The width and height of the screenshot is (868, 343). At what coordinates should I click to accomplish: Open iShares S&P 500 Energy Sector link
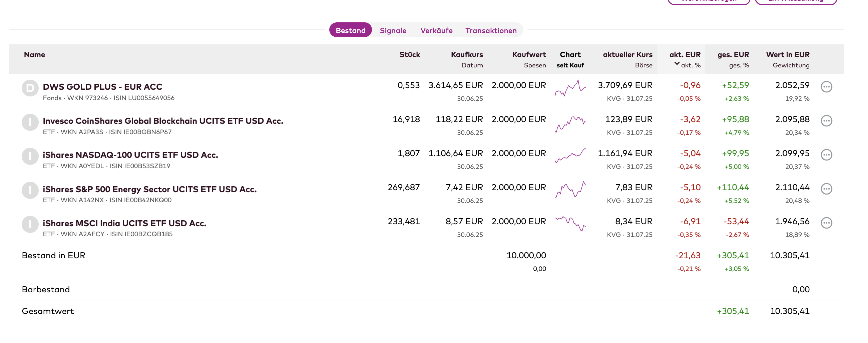149,190
